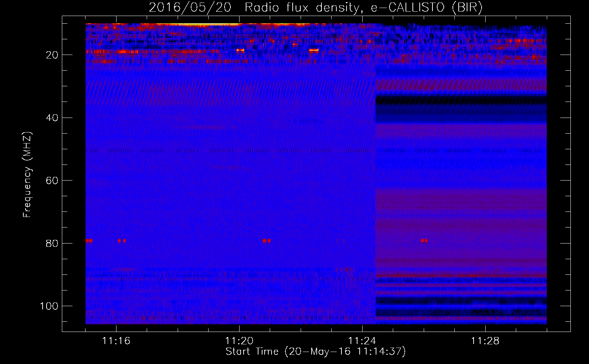Click the '40' frequency tick label
Image resolution: width=589 pixels, height=364 pixels.
(x=52, y=118)
